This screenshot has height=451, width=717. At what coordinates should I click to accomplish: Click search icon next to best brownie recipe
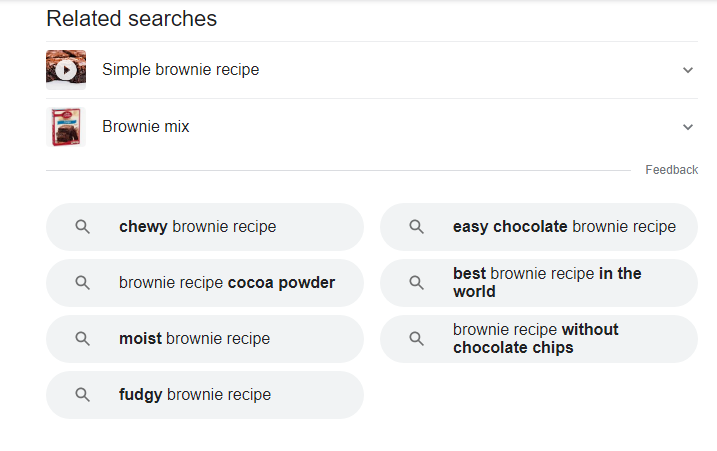pyautogui.click(x=417, y=283)
